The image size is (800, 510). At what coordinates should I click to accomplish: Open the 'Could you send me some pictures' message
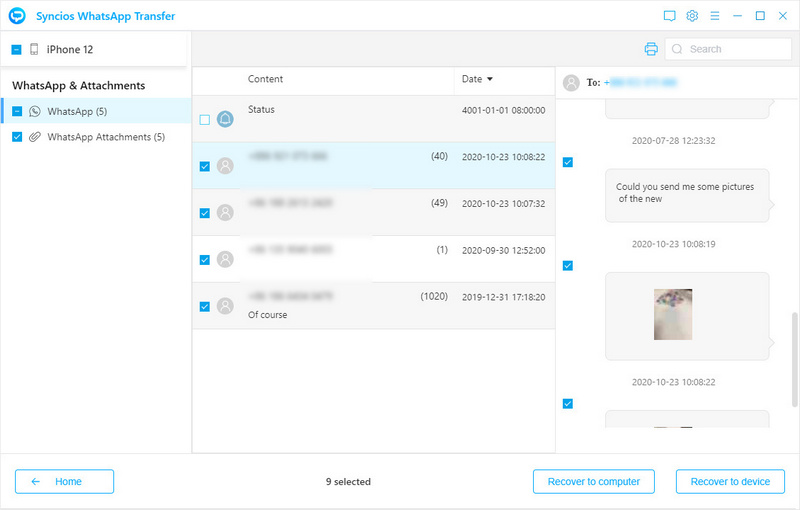(x=687, y=195)
